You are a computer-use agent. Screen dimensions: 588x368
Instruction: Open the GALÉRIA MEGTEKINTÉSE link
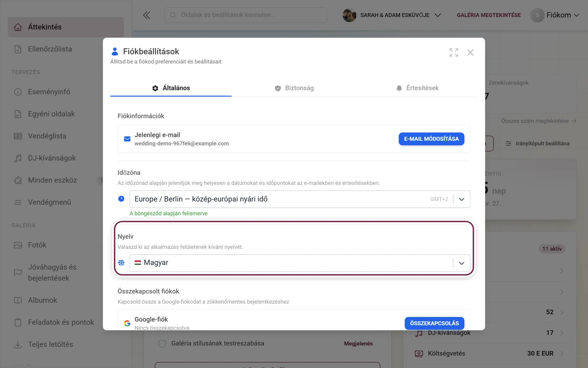click(489, 15)
